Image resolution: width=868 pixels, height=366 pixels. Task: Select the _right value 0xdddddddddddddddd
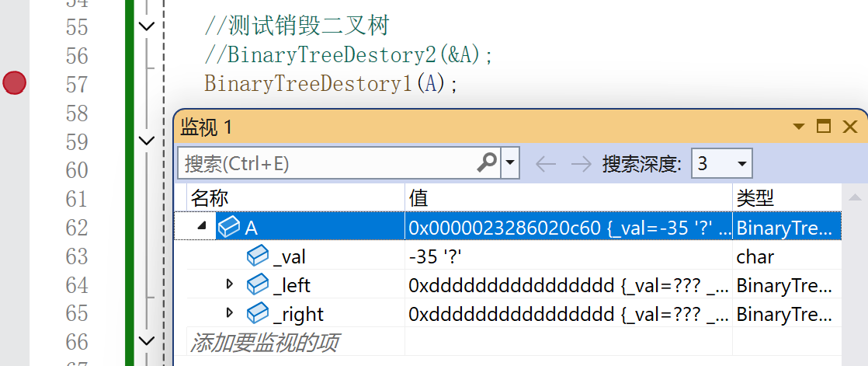click(568, 314)
